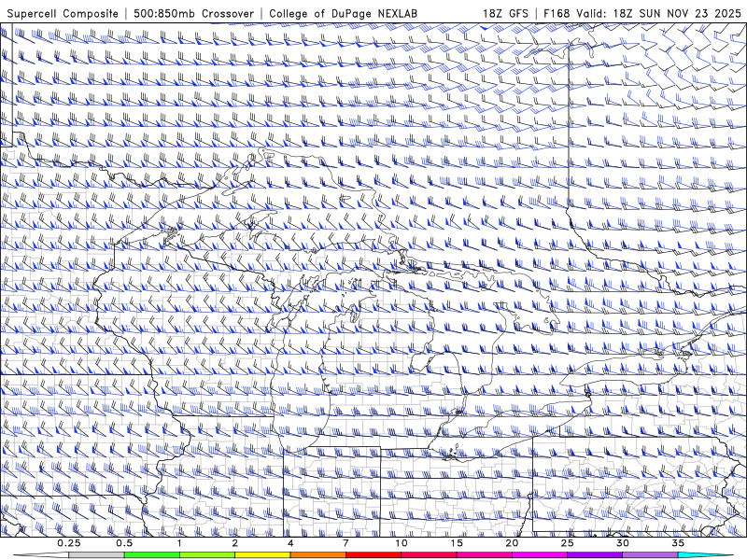Click the '18Z GFS' model run label

[x=505, y=13]
